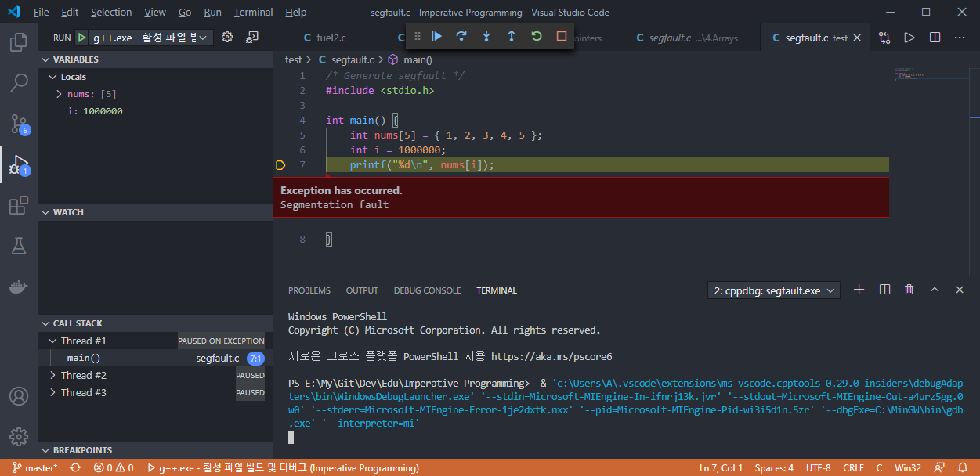The width and height of the screenshot is (980, 476).
Task: Open the Extensions view
Action: tap(19, 205)
